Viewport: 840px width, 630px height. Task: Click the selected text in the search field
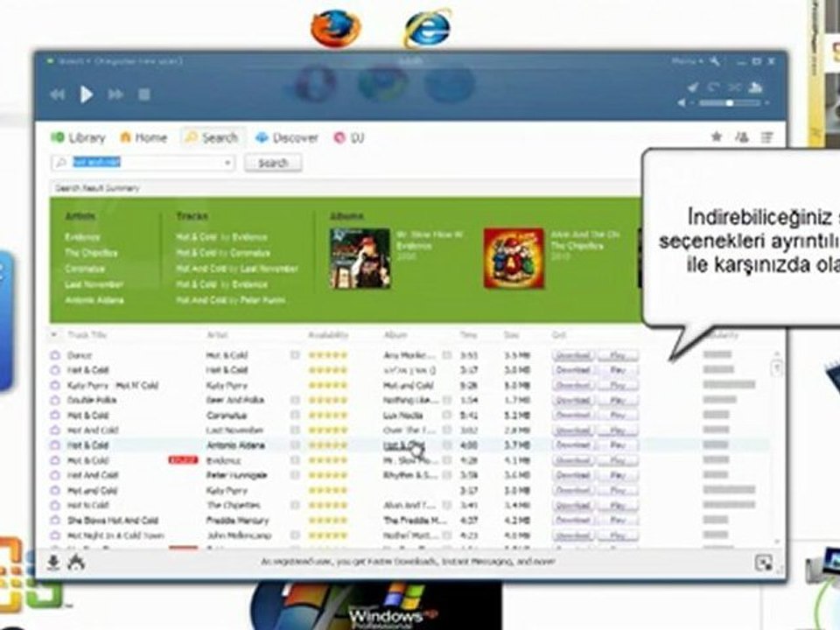click(x=97, y=163)
